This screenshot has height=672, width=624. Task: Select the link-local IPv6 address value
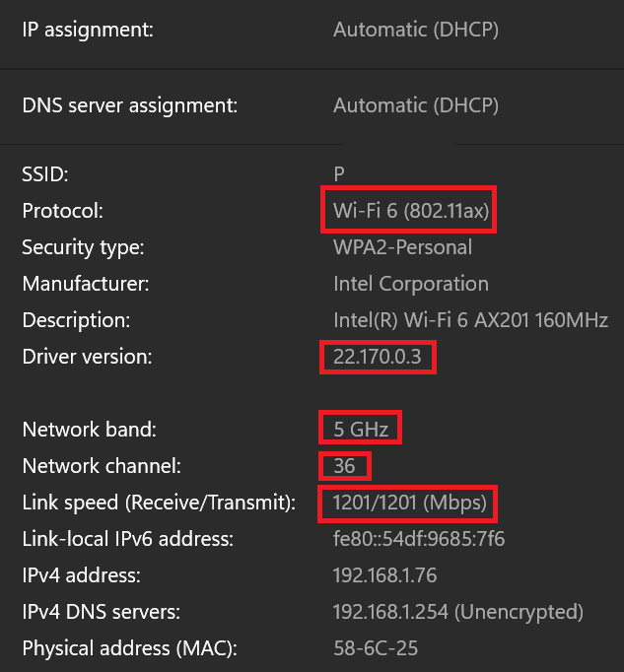click(419, 539)
